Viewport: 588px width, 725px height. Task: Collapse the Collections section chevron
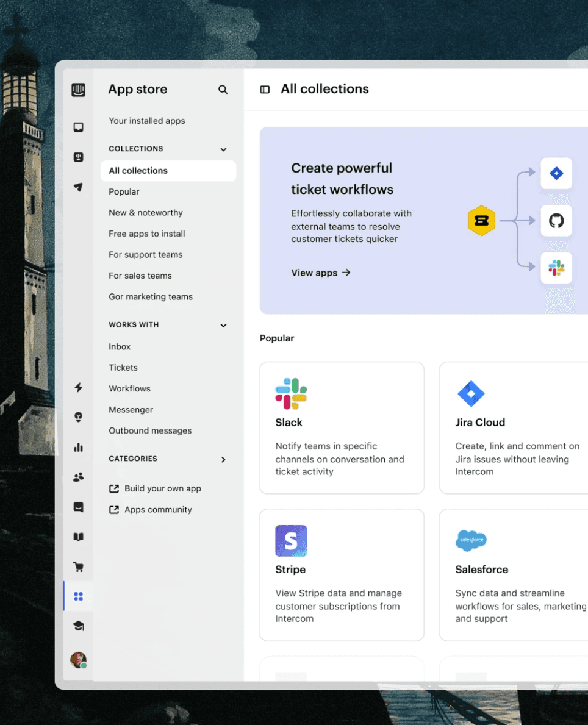click(223, 149)
